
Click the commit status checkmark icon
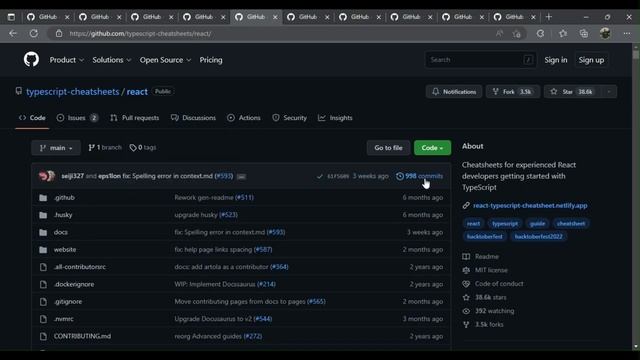click(320, 176)
